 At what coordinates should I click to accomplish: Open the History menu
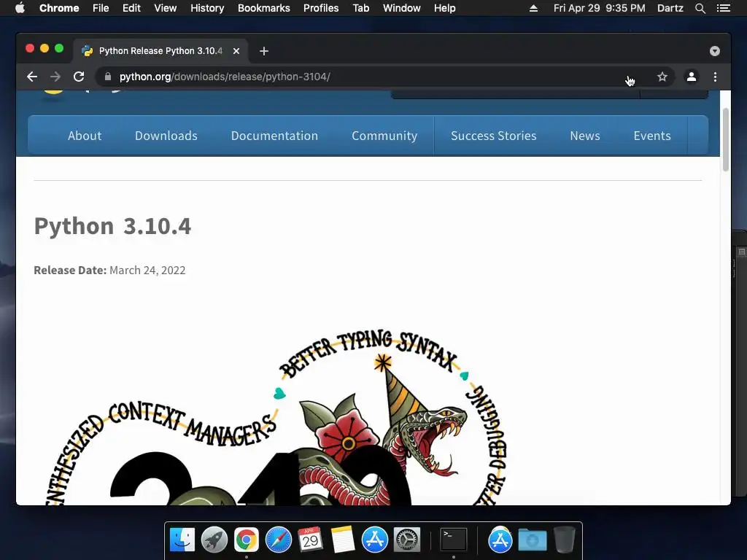point(207,8)
